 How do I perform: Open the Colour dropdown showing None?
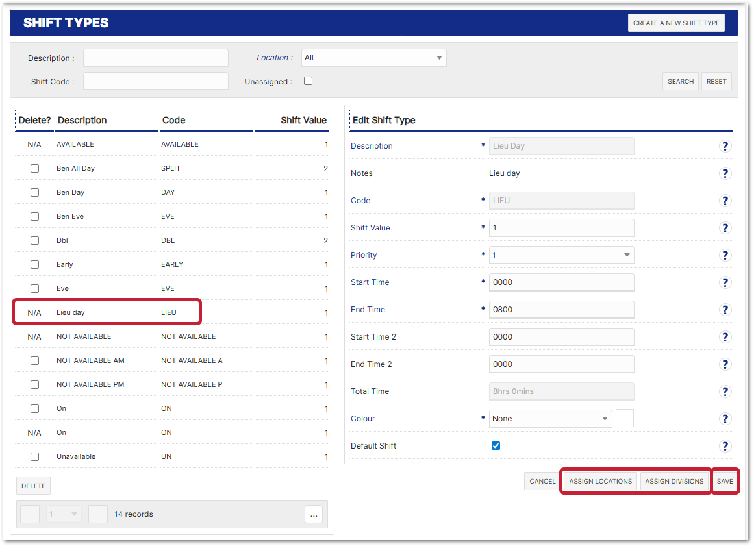pos(550,419)
